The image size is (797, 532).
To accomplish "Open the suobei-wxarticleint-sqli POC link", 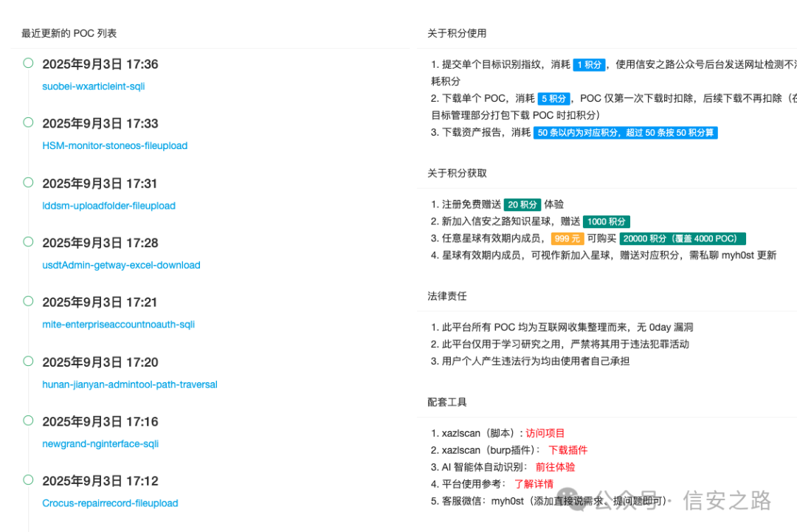I will click(94, 86).
